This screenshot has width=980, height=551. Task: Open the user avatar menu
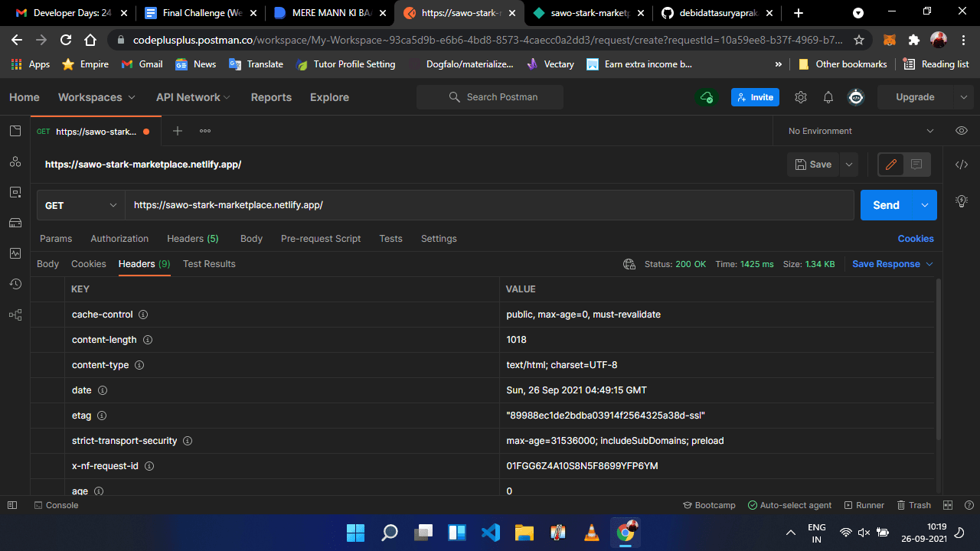point(856,97)
